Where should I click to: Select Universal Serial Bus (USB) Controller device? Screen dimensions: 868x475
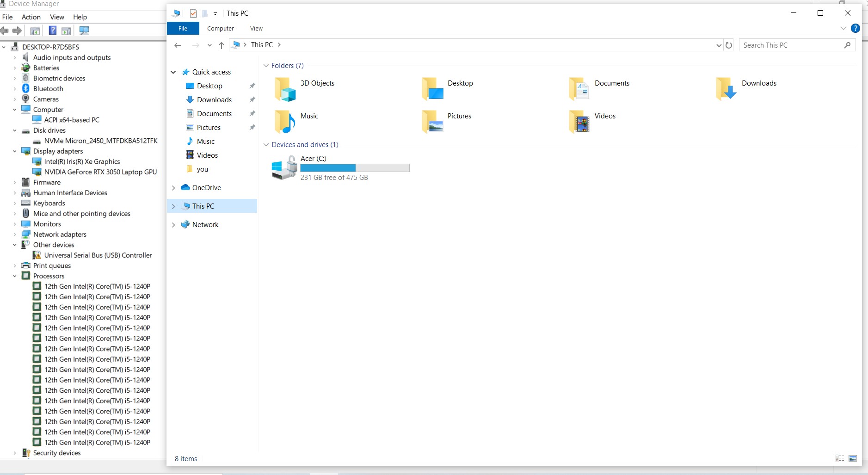point(98,255)
